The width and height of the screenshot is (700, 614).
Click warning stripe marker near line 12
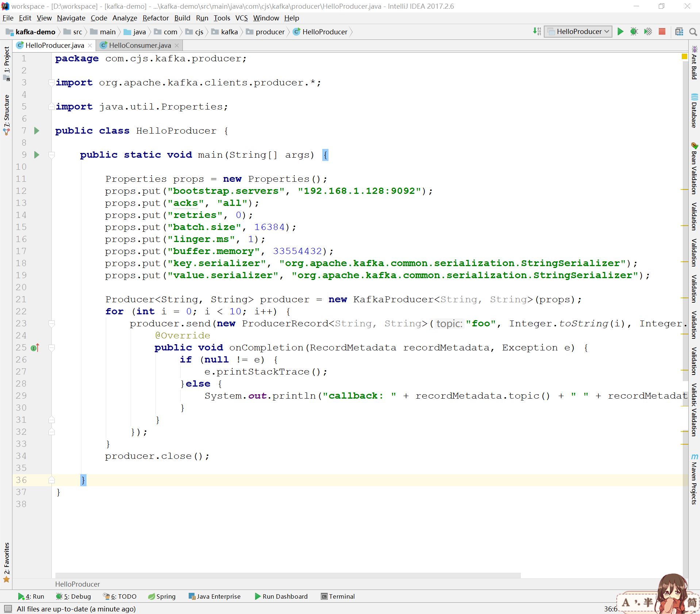click(684, 190)
